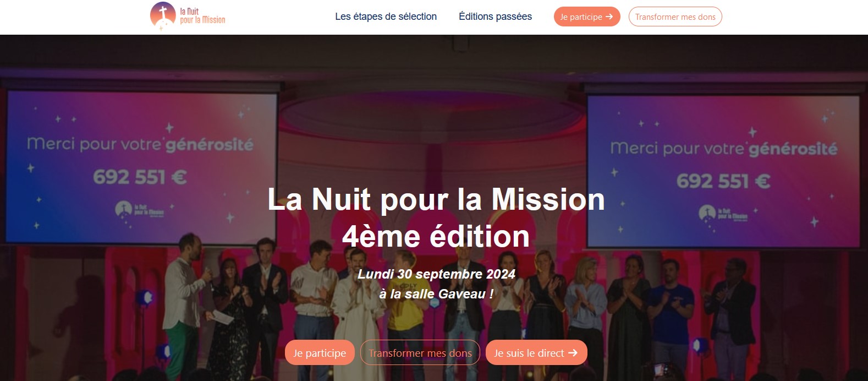The image size is (868, 381).
Task: Open the "Les étapes de sélection" menu item
Action: tap(386, 17)
